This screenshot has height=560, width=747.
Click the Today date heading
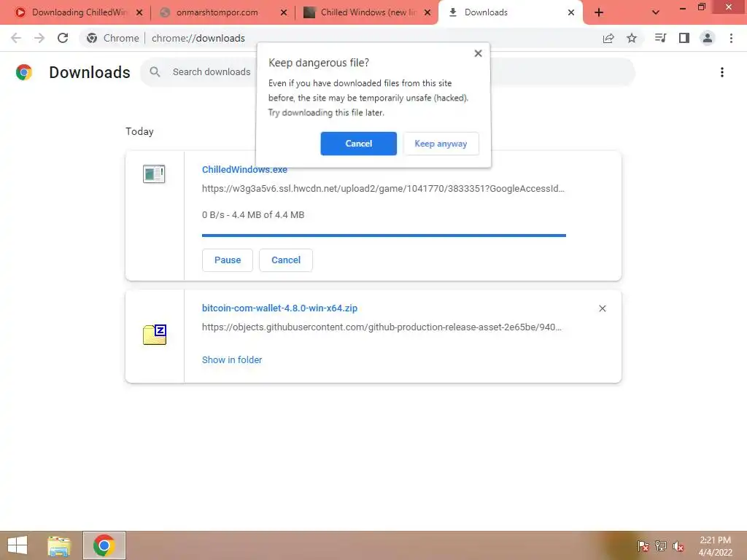pos(139,131)
